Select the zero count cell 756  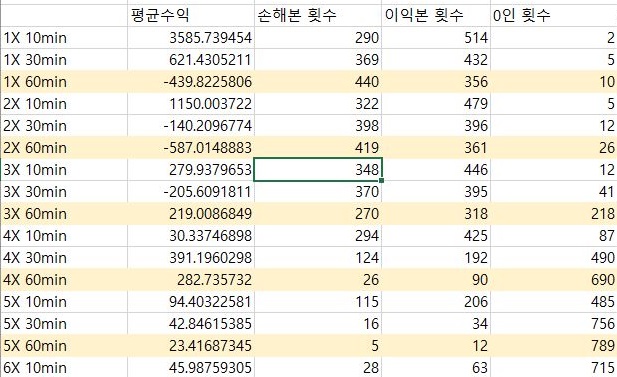tap(554, 324)
